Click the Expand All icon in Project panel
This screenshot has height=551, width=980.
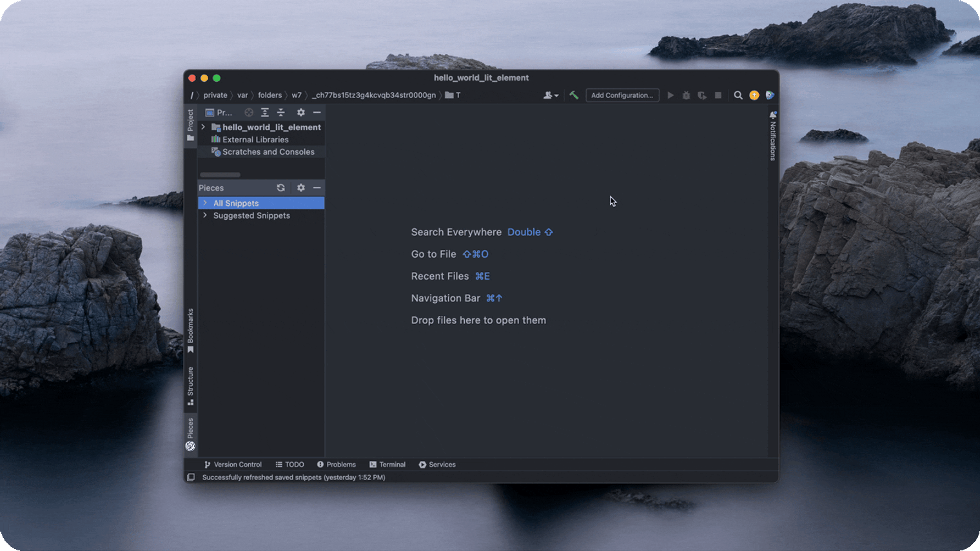click(265, 112)
